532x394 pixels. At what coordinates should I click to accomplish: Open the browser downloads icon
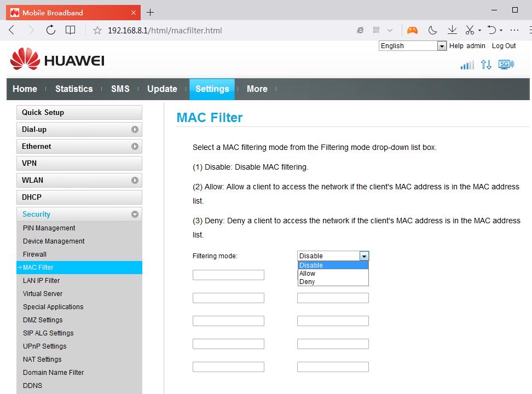(x=452, y=30)
